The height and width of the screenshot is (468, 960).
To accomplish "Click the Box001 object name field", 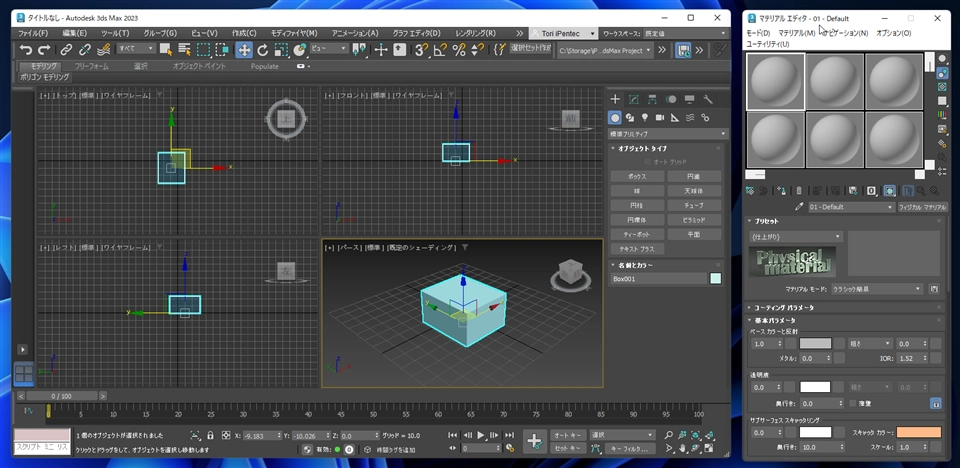I will click(x=659, y=279).
